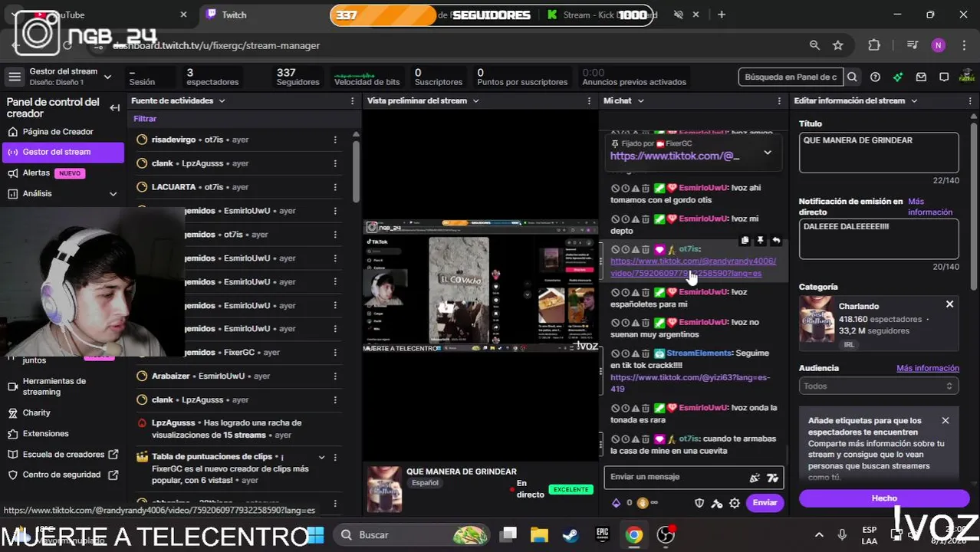Open the bits diamond icon under the chat
This screenshot has width=980, height=552.
tap(616, 503)
